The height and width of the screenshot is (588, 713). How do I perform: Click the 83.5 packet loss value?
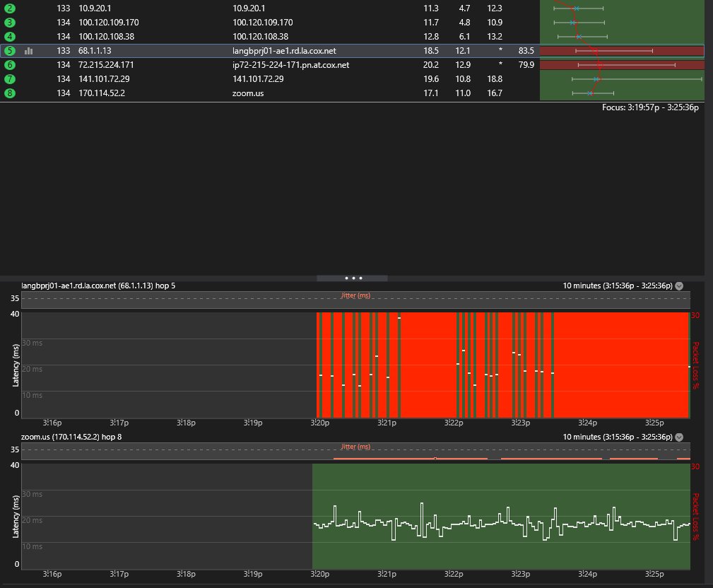tap(526, 50)
